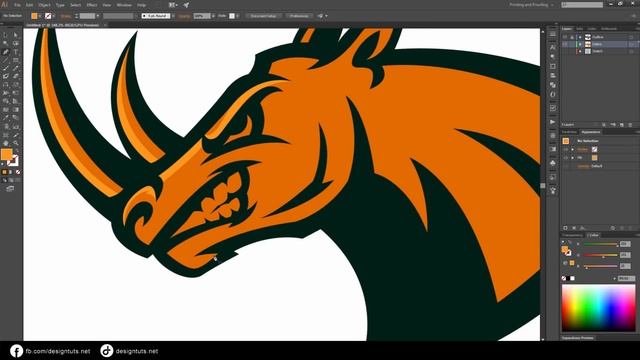
Task: Expand Stroke attribute in Appearance panel
Action: pyautogui.click(x=573, y=149)
